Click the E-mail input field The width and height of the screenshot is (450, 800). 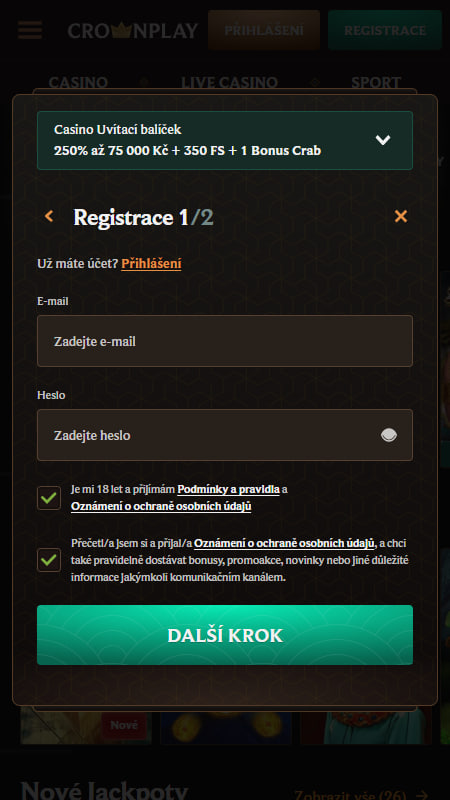pos(225,341)
